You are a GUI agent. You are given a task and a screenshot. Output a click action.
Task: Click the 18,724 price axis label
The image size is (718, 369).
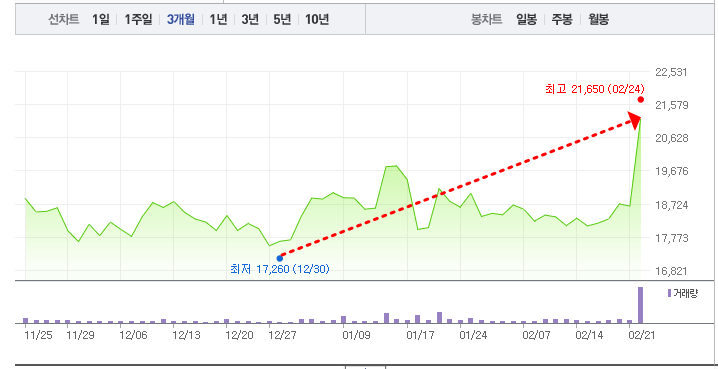(671, 205)
